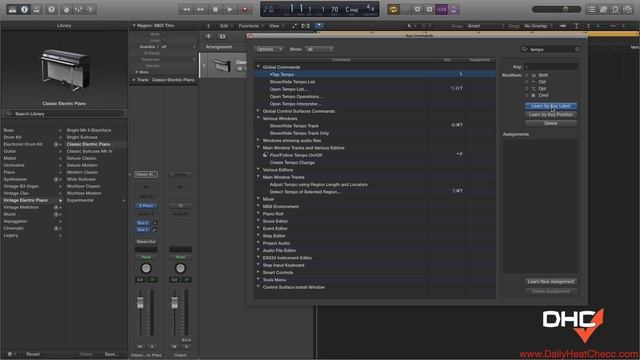Toggle the Opt modifier checkbox
This screenshot has width=640, height=360.
(527, 88)
